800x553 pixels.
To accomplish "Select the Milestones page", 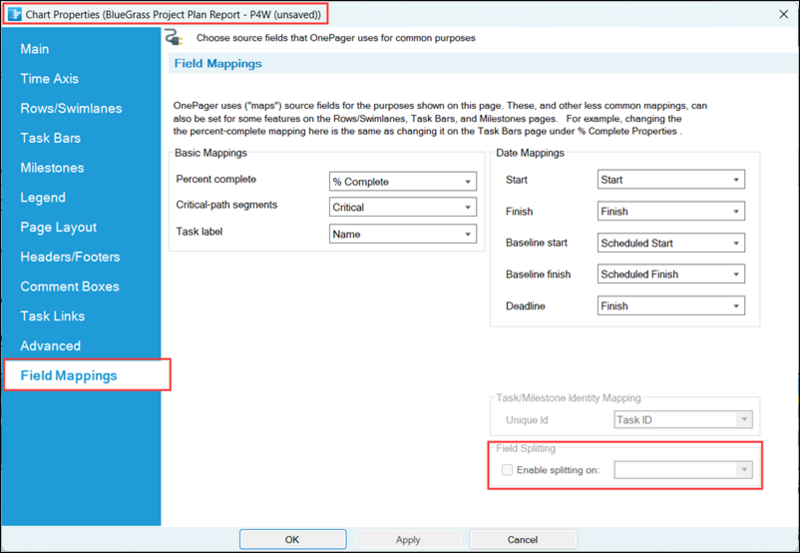I will (x=52, y=168).
